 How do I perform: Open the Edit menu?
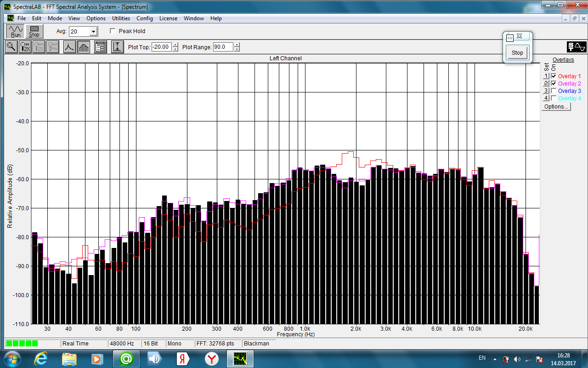(37, 18)
